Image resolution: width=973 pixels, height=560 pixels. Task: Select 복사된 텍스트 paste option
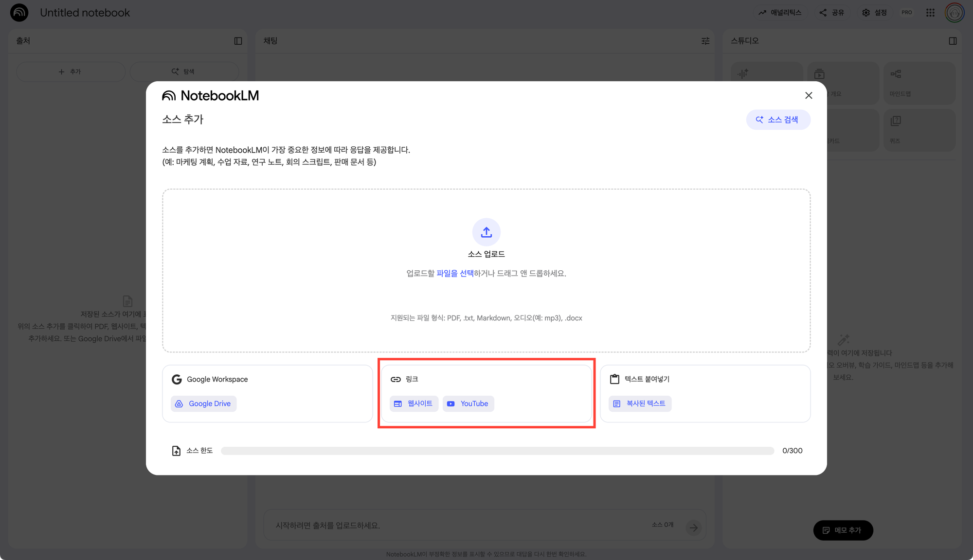(x=640, y=403)
